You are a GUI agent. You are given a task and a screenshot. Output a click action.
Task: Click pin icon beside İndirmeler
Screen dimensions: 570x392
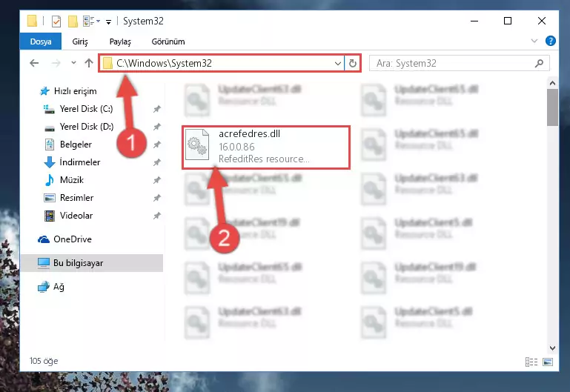(156, 162)
